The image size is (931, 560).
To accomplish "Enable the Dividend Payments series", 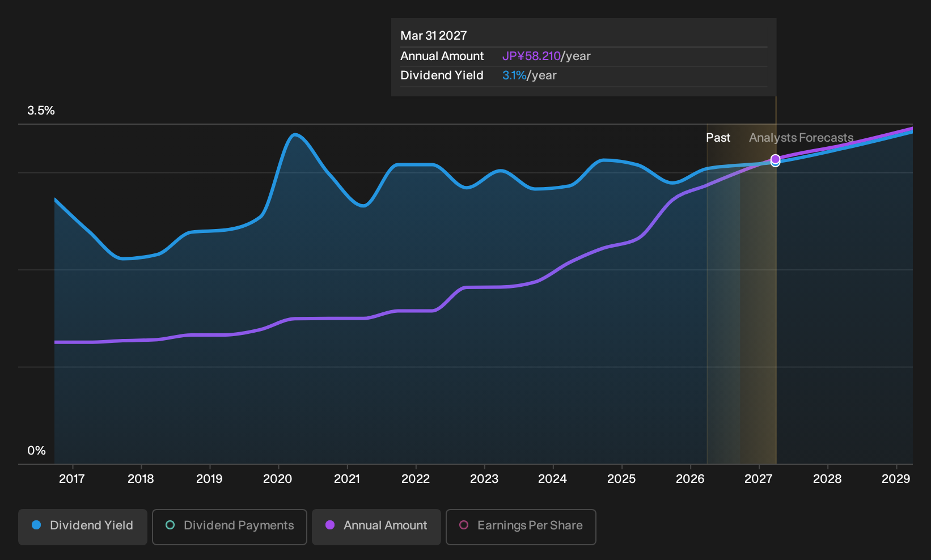I will [x=230, y=527].
